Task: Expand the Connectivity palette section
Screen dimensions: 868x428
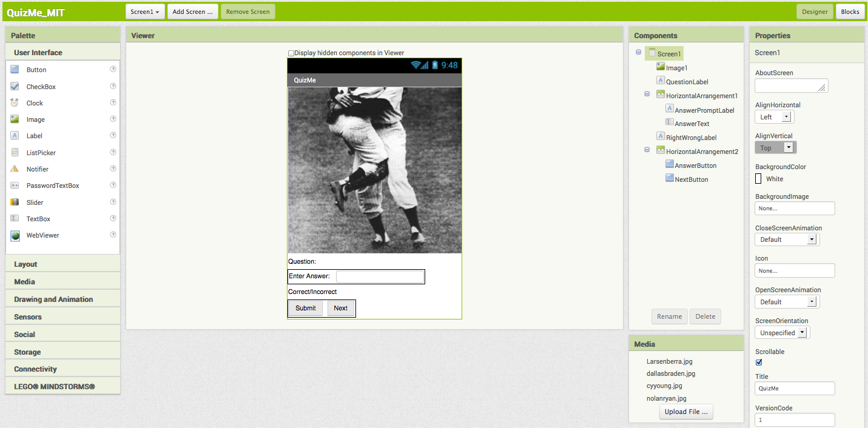Action: point(63,369)
